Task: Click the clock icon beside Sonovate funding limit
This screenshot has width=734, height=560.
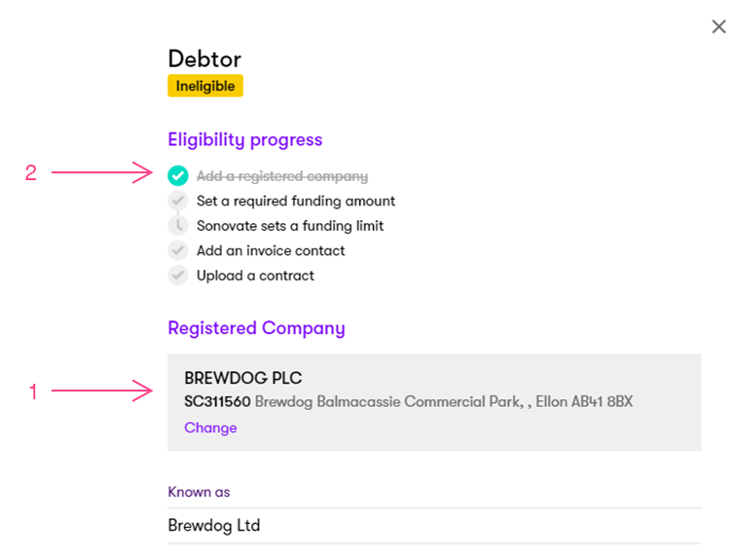Action: coord(177,226)
